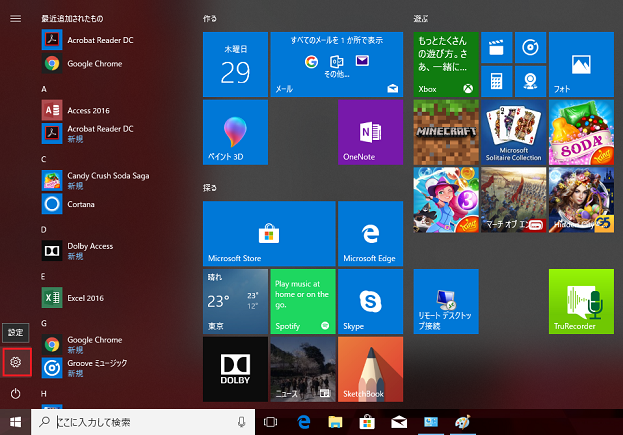623x435 pixels.
Task: Open Microsoft Solitaire Collection tile
Action: point(513,132)
